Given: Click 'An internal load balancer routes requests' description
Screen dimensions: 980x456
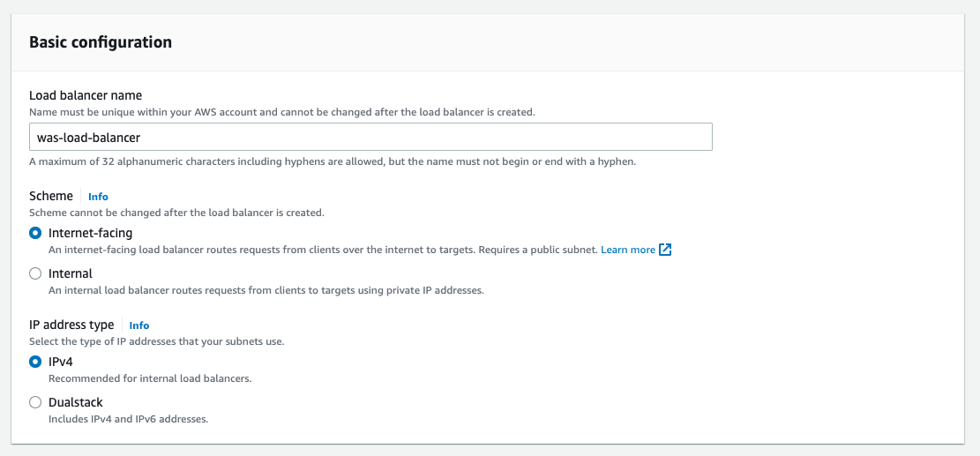Looking at the screenshot, I should click(x=266, y=290).
